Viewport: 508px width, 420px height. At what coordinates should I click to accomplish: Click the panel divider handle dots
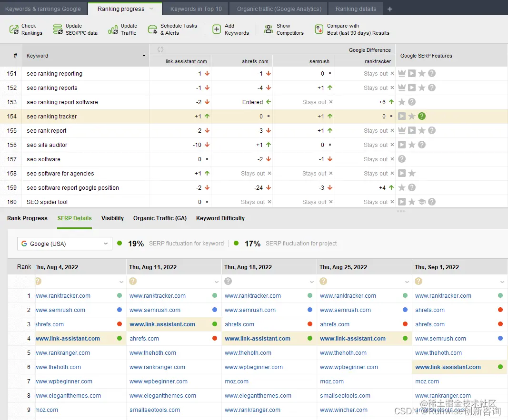click(401, 211)
